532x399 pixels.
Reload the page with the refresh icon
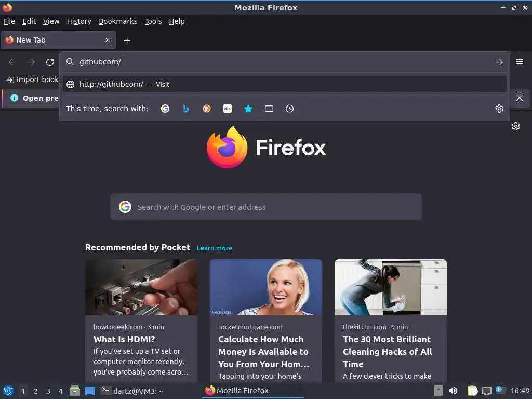(50, 62)
